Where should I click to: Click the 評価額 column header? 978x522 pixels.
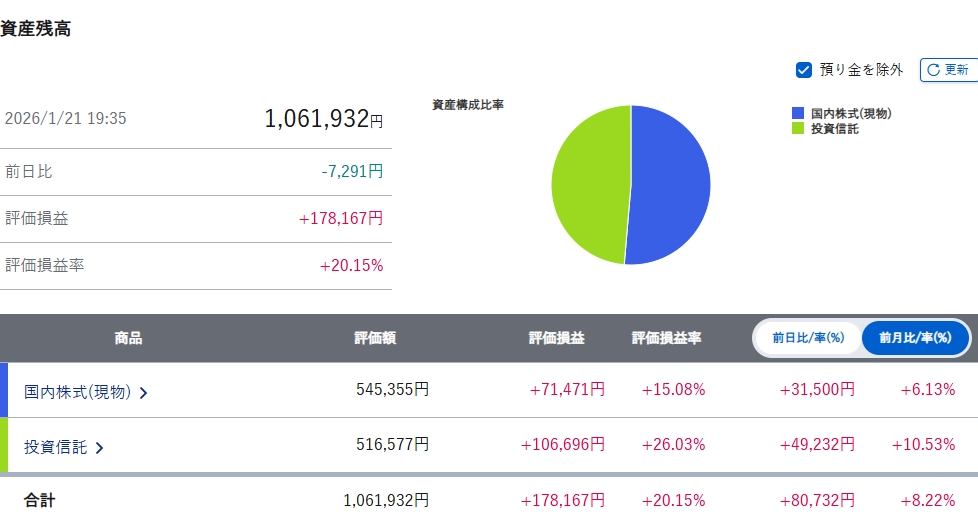pos(375,338)
